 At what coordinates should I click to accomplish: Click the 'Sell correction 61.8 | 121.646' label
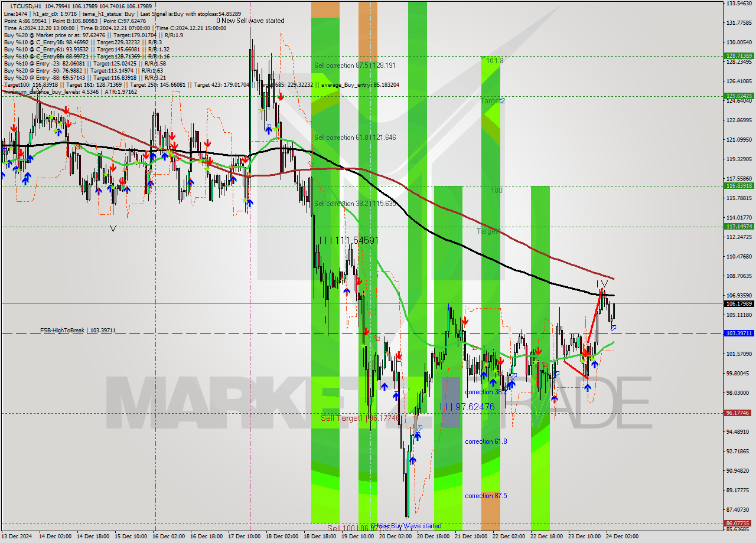click(355, 138)
